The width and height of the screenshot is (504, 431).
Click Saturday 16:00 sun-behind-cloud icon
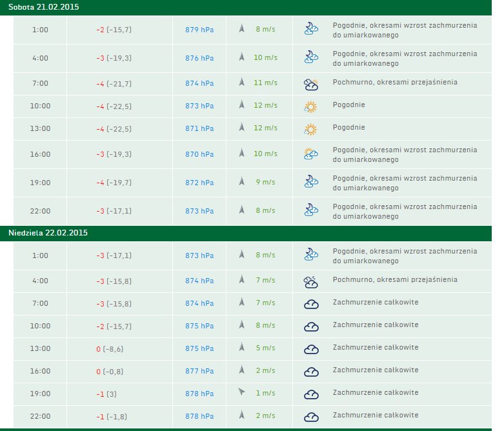(x=311, y=154)
